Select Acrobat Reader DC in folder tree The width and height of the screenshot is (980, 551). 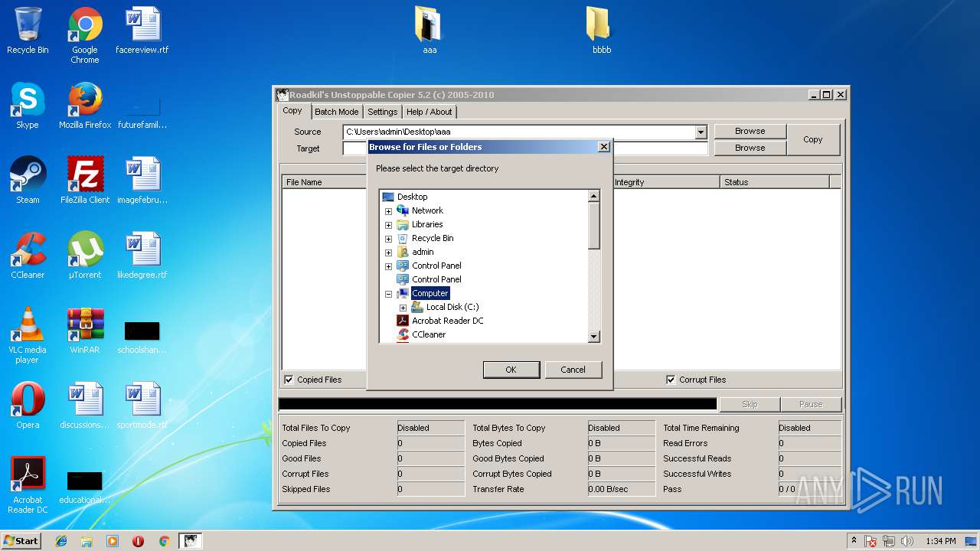pos(448,321)
